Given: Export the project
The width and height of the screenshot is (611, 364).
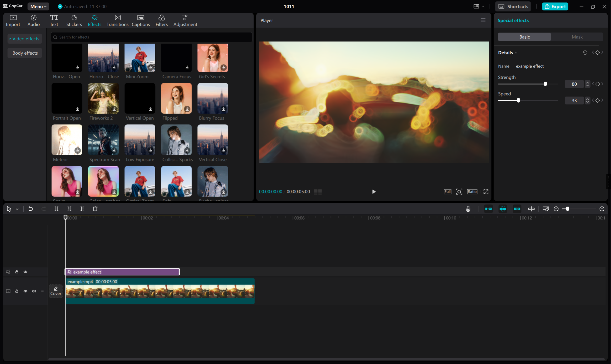Looking at the screenshot, I should click(x=555, y=6).
